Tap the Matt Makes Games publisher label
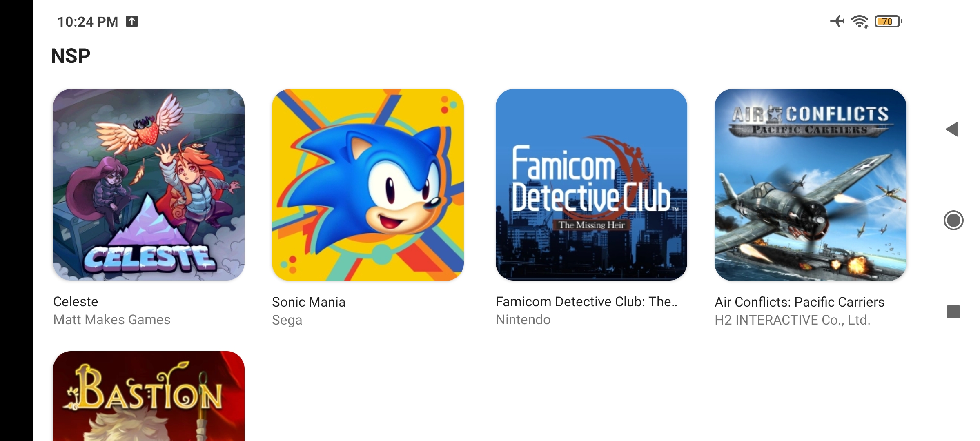Viewport: 980px width, 441px height. point(112,320)
